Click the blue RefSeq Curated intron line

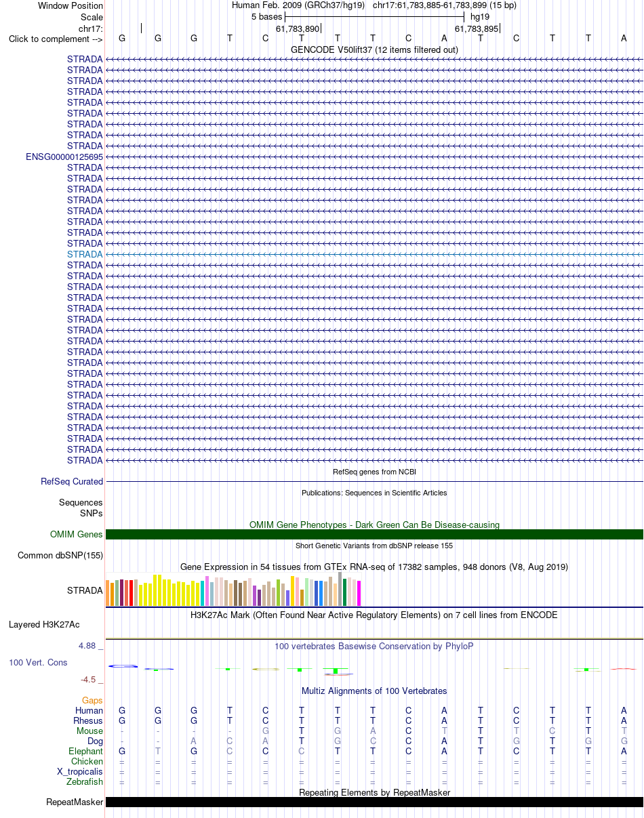[x=374, y=481]
